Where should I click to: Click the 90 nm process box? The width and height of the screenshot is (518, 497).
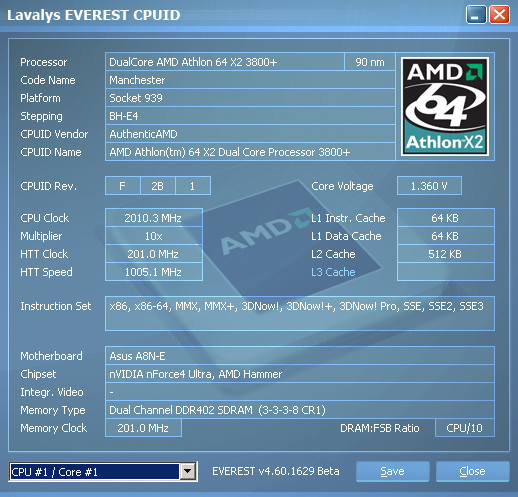pyautogui.click(x=370, y=62)
